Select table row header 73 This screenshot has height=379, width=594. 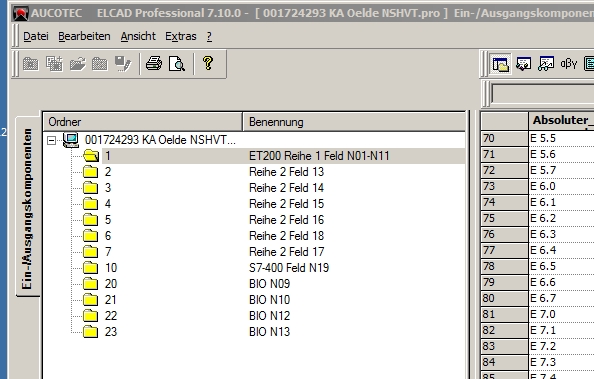(504, 186)
